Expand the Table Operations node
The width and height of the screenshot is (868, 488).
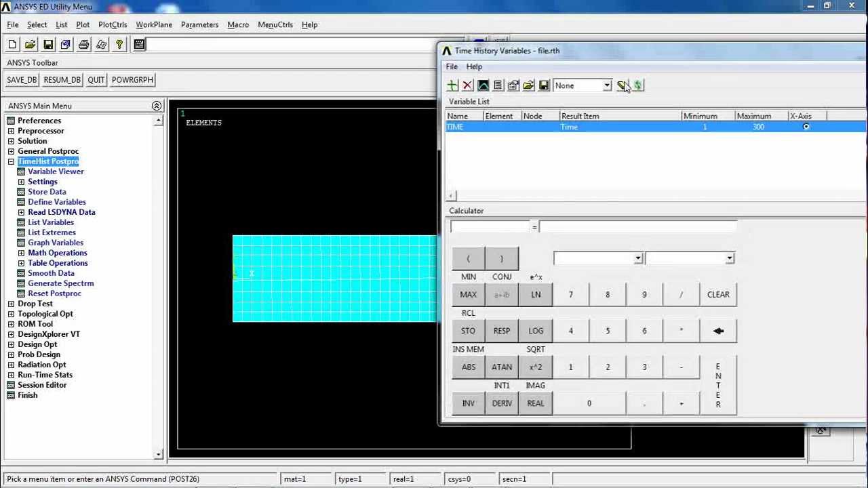point(21,263)
